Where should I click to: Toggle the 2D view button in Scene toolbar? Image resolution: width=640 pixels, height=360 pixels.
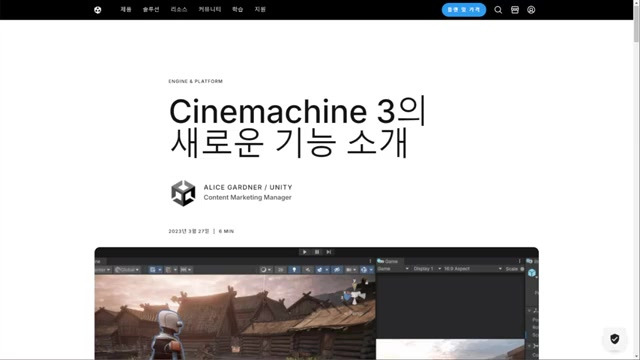pos(280,269)
